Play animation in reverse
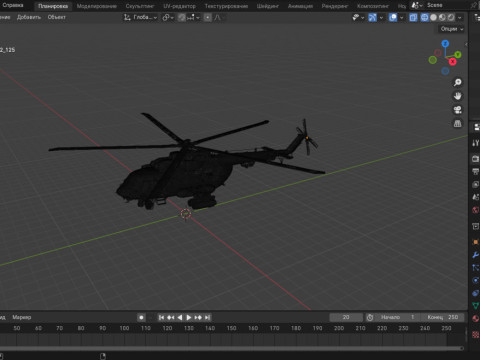 pyautogui.click(x=180, y=317)
